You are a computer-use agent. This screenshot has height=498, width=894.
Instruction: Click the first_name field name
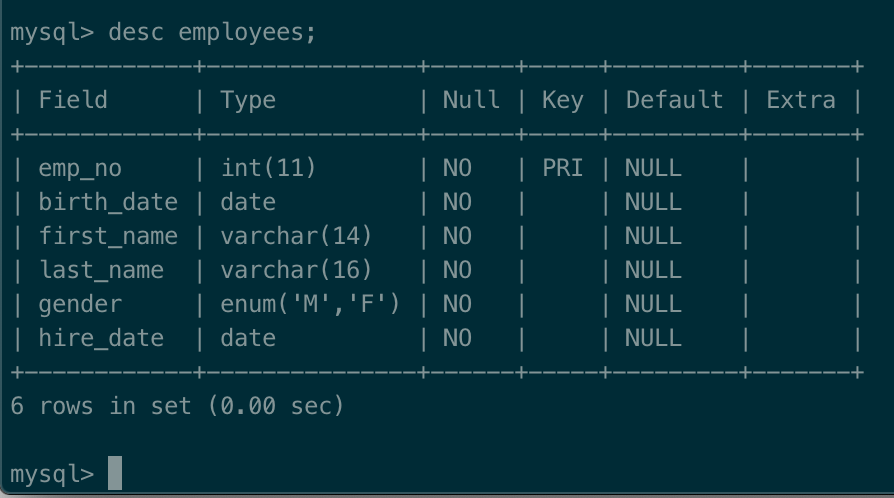(x=108, y=236)
